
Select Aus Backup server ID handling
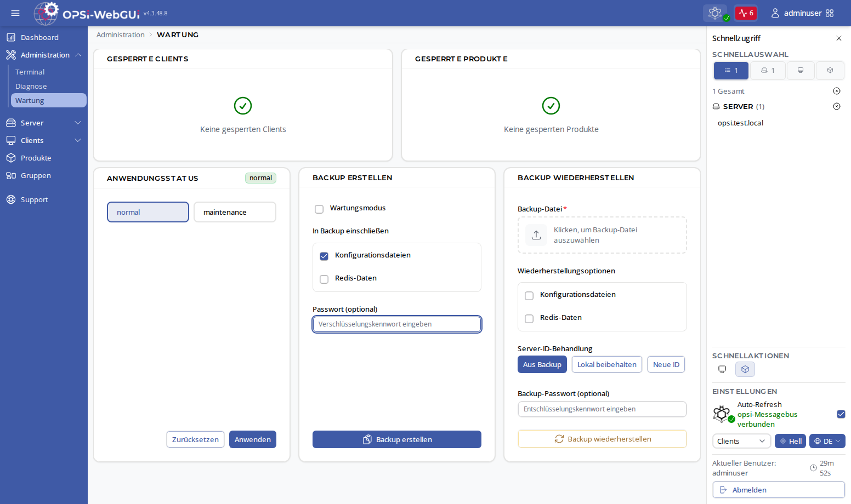542,364
